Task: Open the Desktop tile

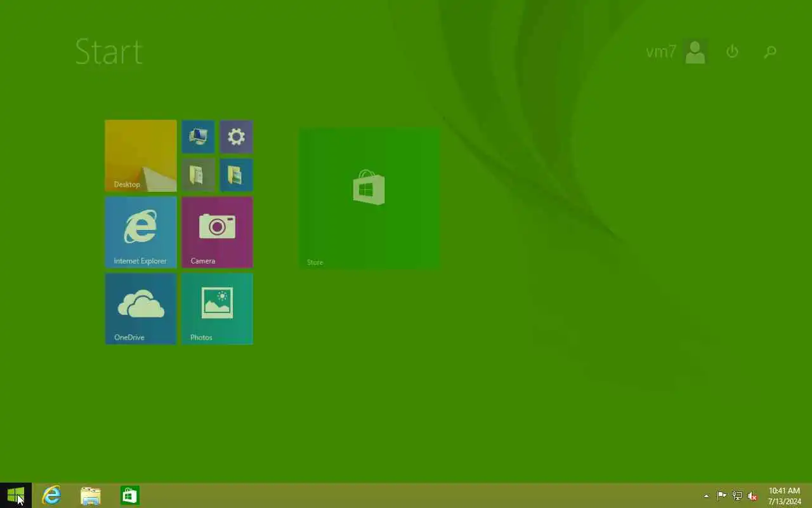Action: pos(141,156)
